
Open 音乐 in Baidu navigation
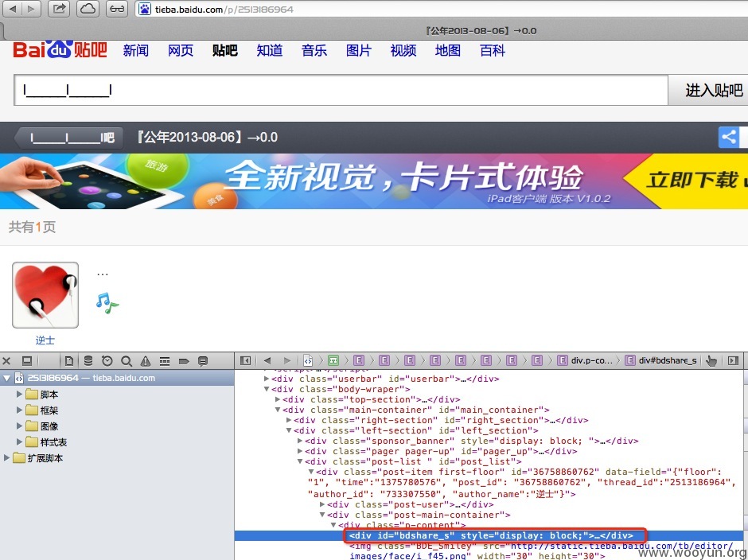click(x=314, y=51)
